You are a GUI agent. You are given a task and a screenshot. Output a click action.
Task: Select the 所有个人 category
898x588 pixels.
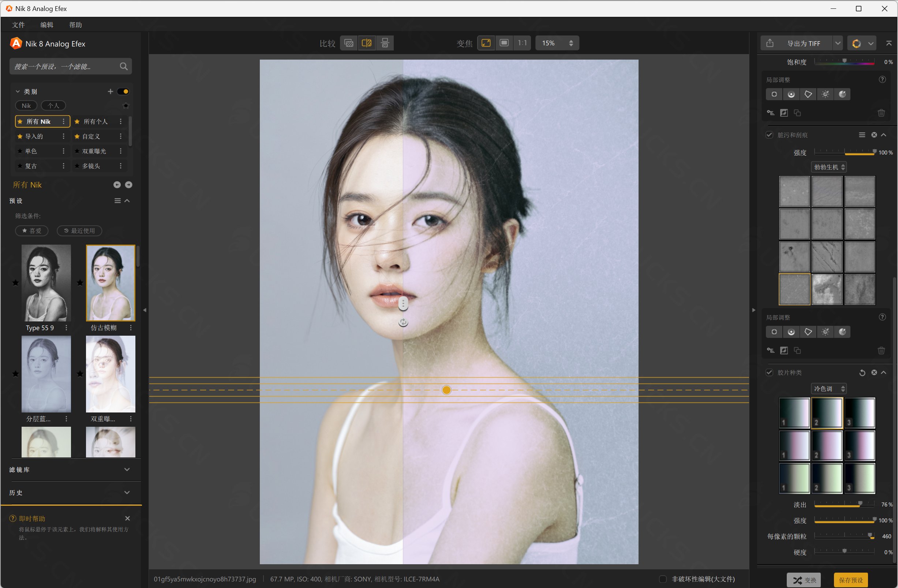click(x=96, y=121)
